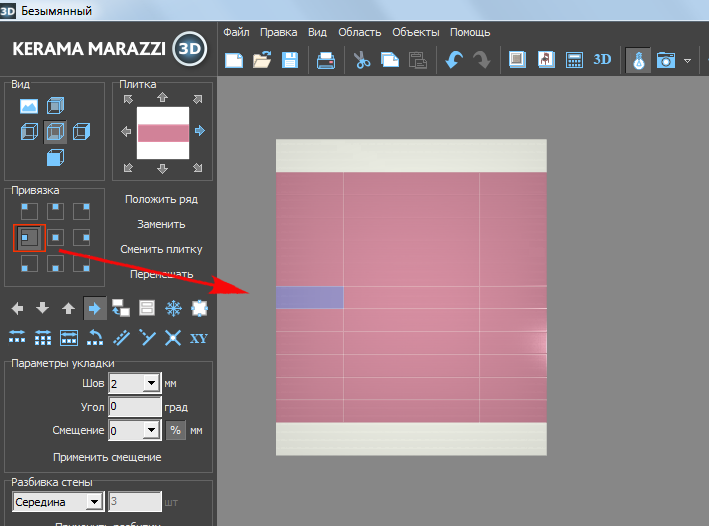
Task: Open the Шов seam width dropdown
Action: pyautogui.click(x=151, y=383)
